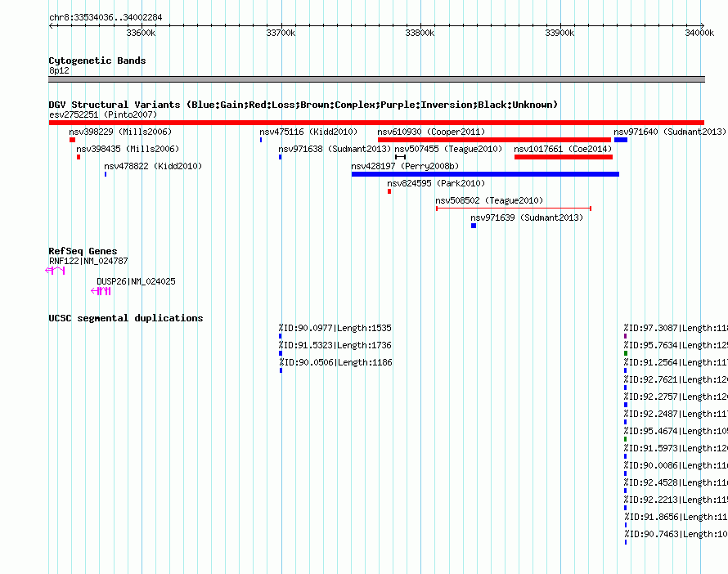Click the nsv478822 (Kidd2010) variant label
This screenshot has height=574, width=728.
153,166
